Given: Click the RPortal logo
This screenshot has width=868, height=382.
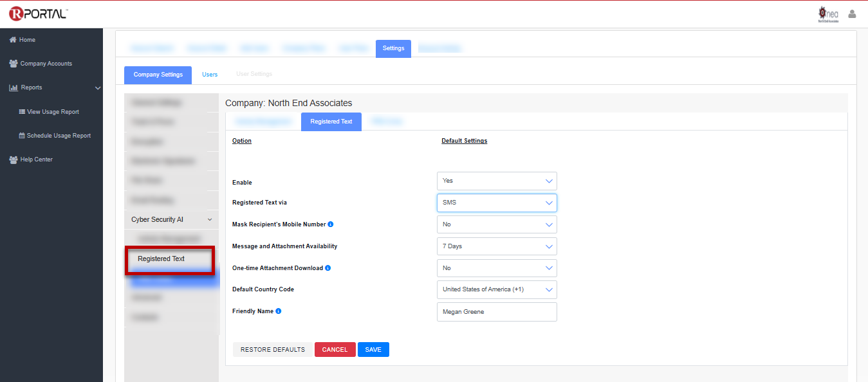Looking at the screenshot, I should (x=38, y=14).
